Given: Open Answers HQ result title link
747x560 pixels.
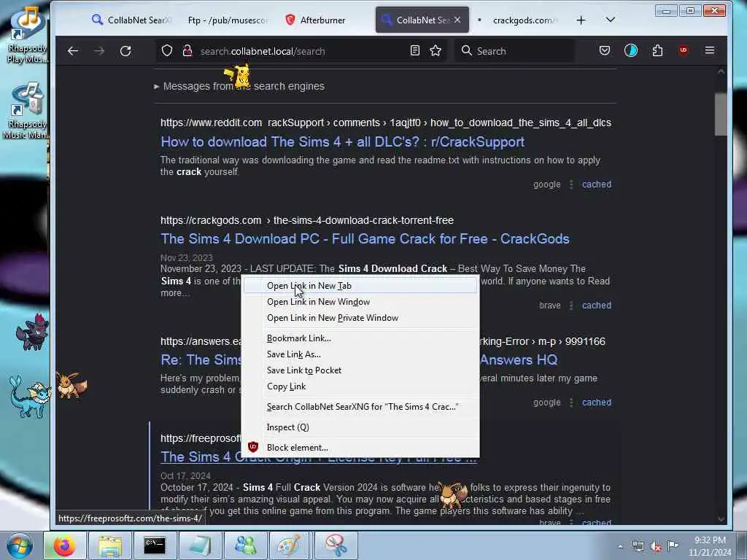Looking at the screenshot, I should [519, 360].
